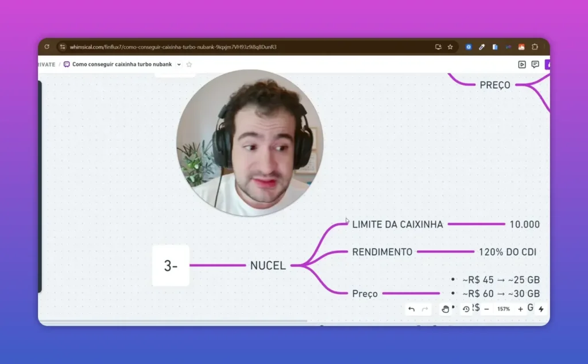Zoom out with the minus button

coord(486,308)
